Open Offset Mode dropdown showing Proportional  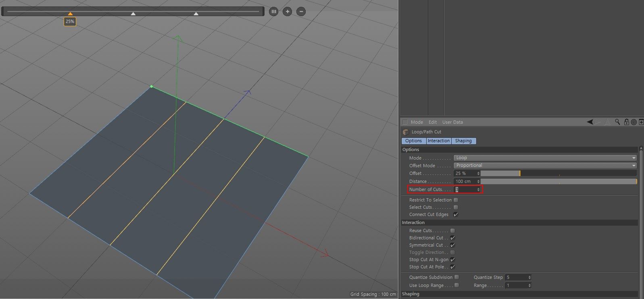545,166
